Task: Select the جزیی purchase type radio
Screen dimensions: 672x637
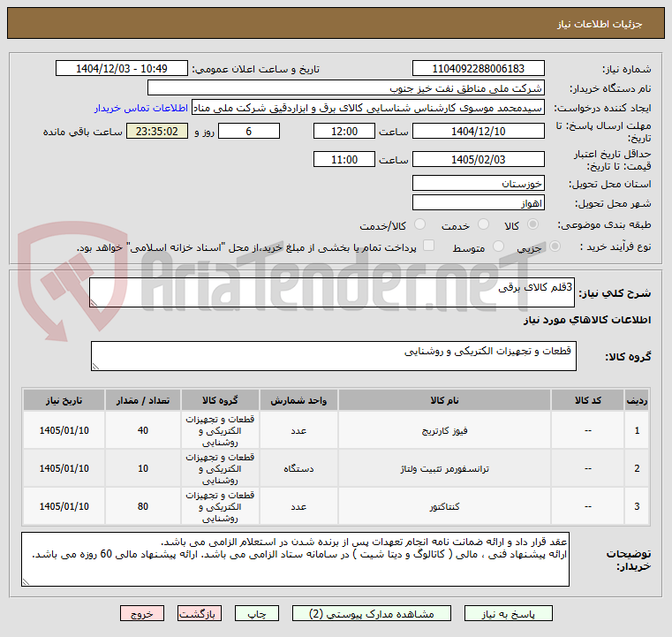Action: point(555,246)
